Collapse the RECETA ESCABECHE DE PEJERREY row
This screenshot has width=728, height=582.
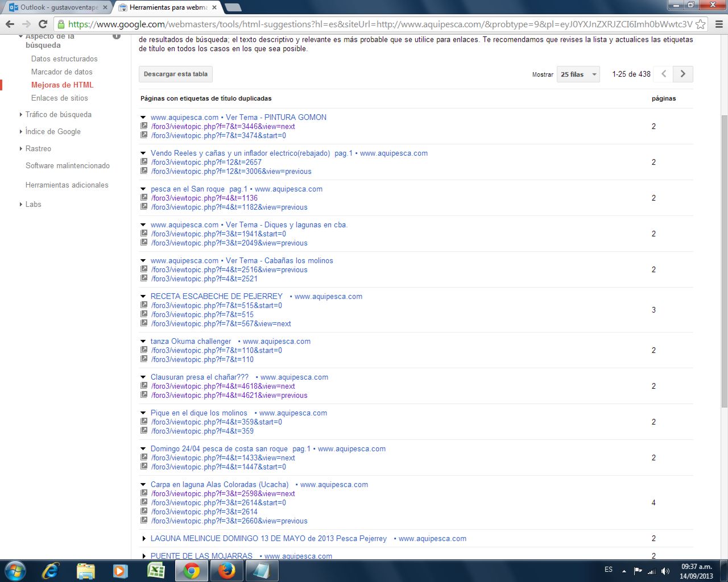tap(143, 296)
